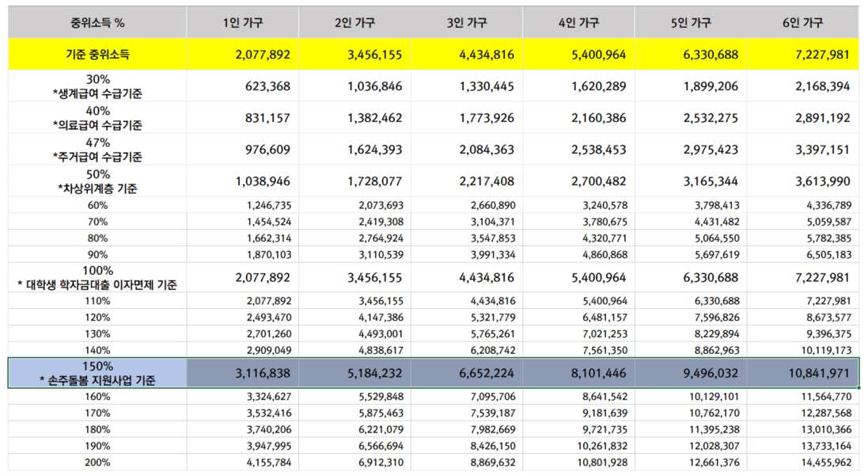
Task: Select the 2인 가구 column header
Action: point(354,23)
